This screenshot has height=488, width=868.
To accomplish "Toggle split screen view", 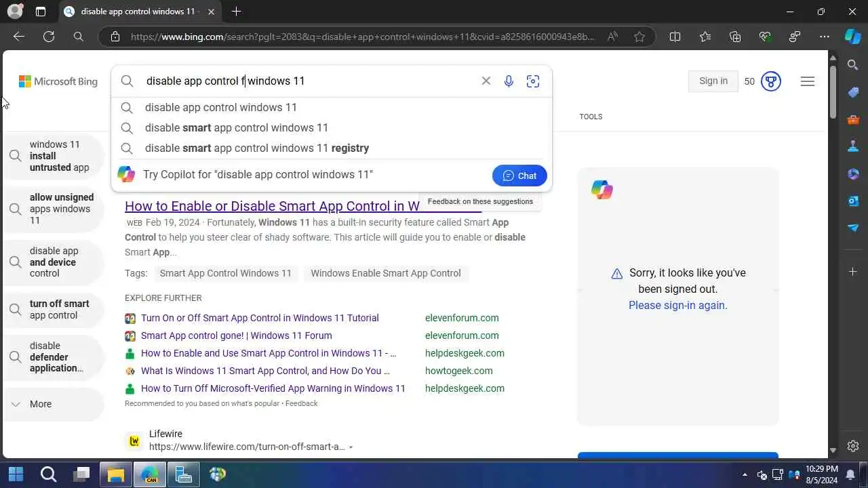I will coord(675,37).
